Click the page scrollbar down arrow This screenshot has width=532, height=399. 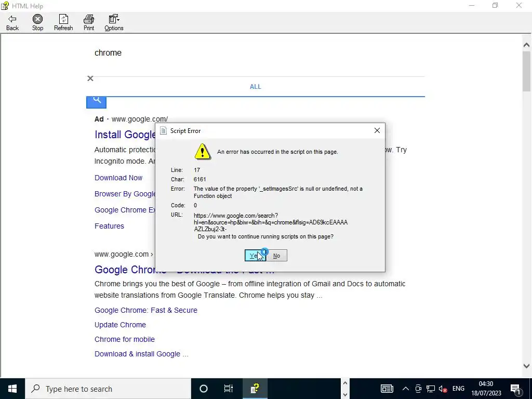tap(526, 366)
